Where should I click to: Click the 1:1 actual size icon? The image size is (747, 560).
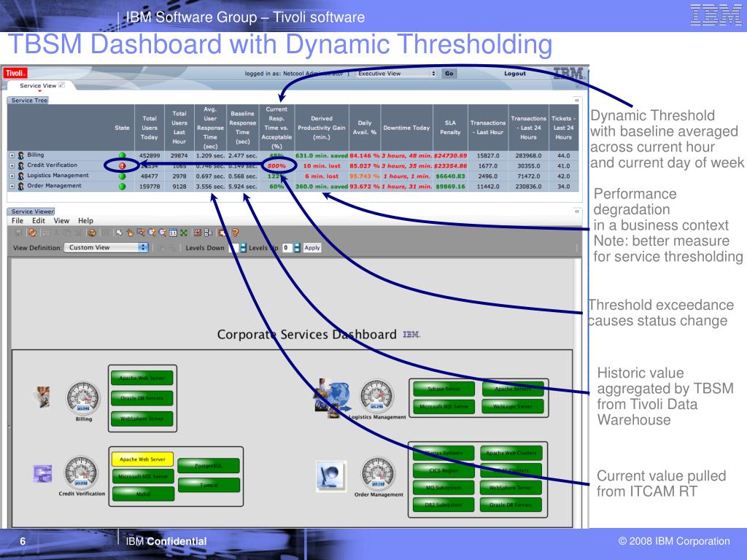[x=173, y=233]
